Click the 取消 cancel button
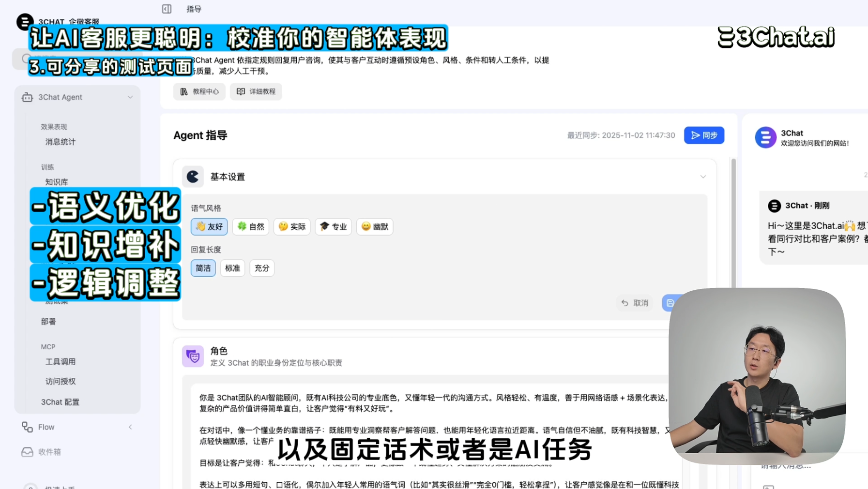The height and width of the screenshot is (489, 868). point(635,303)
